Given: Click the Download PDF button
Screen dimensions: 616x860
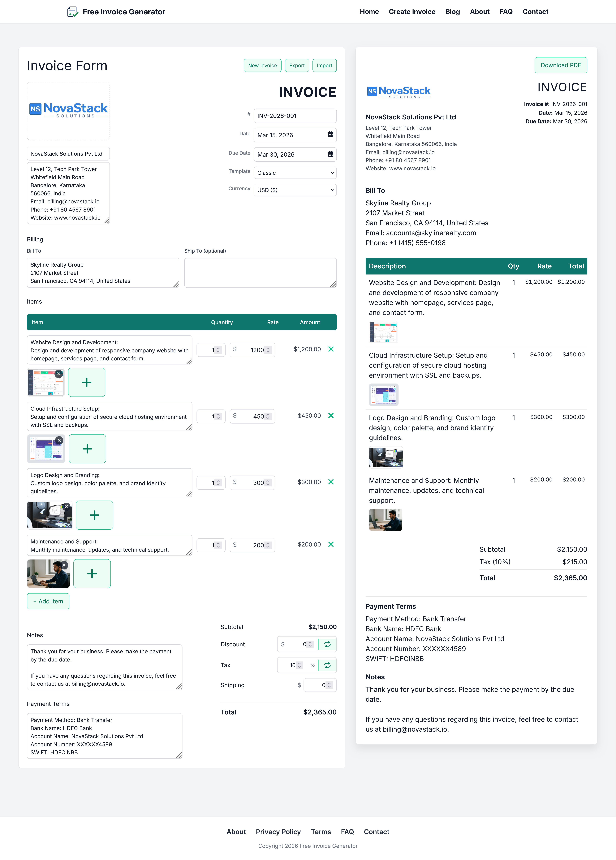Looking at the screenshot, I should [x=561, y=65].
